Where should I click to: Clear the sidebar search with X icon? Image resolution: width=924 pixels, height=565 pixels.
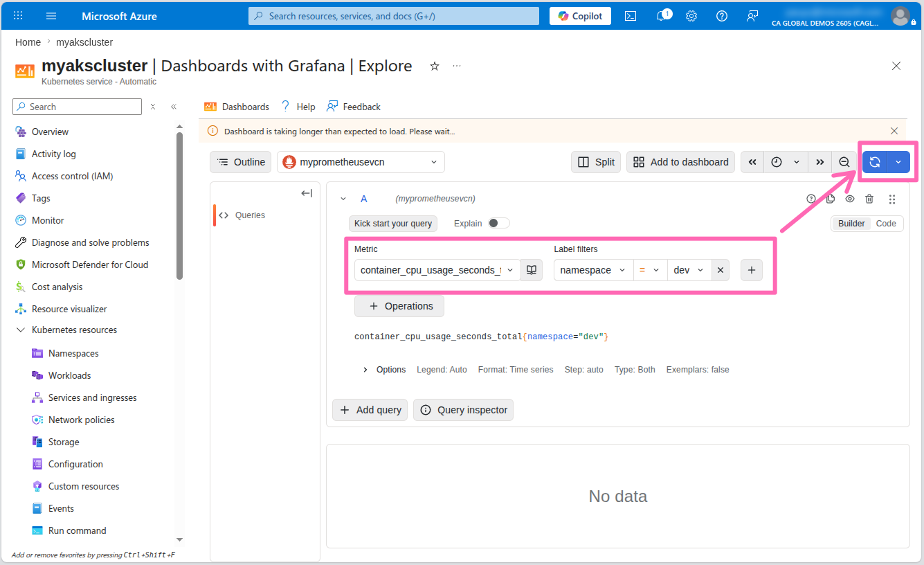pyautogui.click(x=153, y=107)
